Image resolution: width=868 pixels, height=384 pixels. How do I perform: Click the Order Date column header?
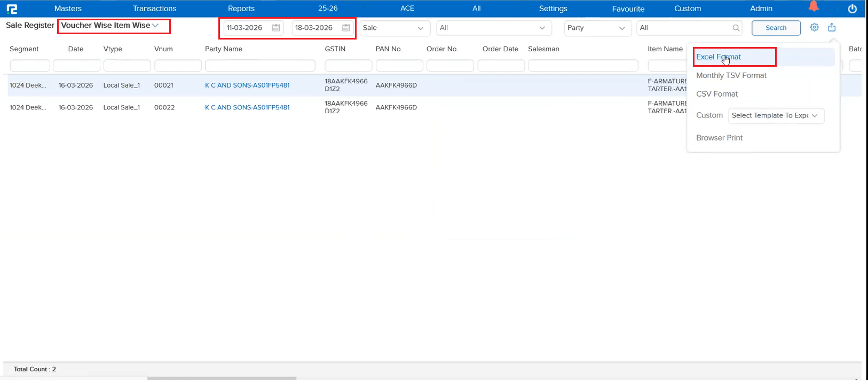click(x=500, y=49)
